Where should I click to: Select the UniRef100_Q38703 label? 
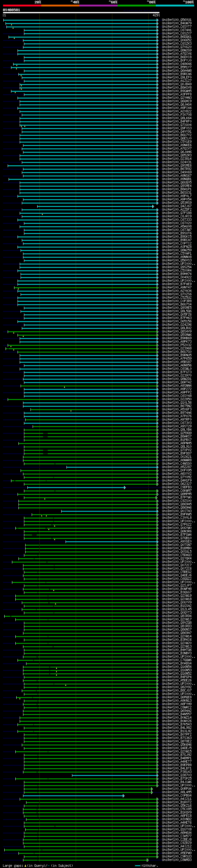click(x=177, y=775)
